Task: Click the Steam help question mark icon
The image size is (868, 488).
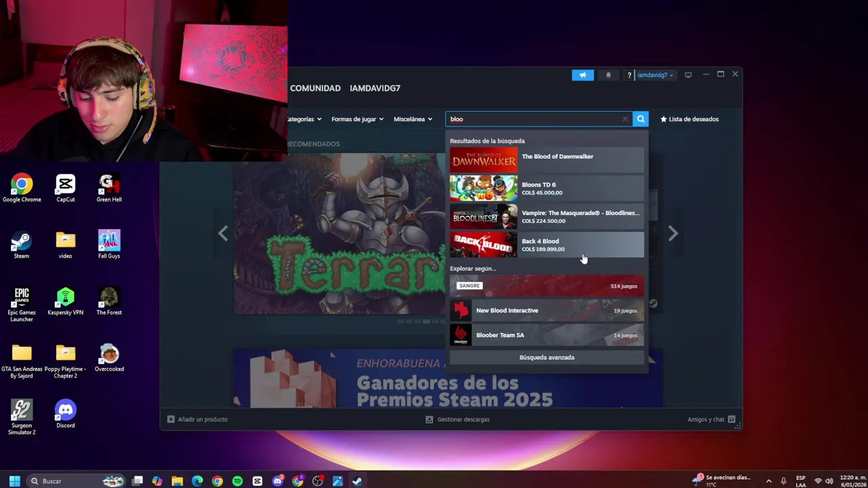Action: click(x=629, y=75)
